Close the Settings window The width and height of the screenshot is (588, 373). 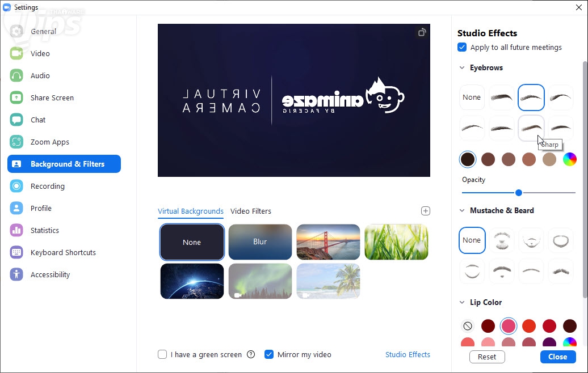[578, 7]
